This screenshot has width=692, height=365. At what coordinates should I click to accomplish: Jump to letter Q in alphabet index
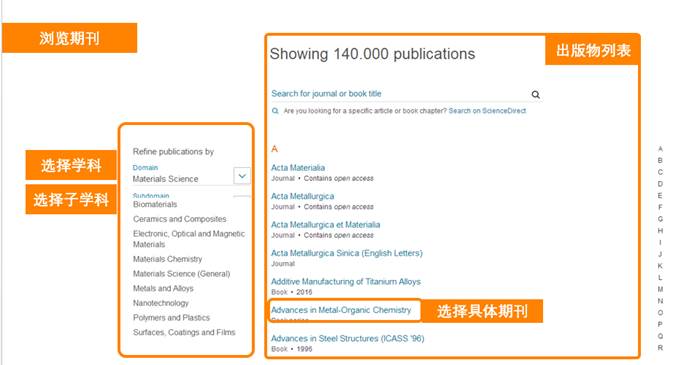660,336
